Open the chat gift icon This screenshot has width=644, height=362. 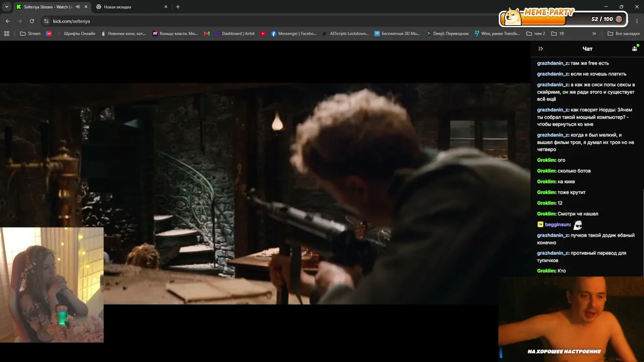(635, 48)
